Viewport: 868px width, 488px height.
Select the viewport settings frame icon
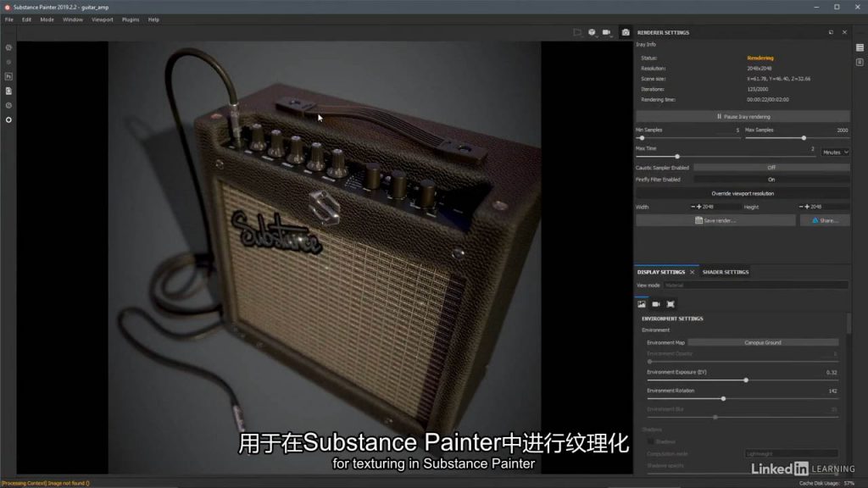pyautogui.click(x=670, y=303)
